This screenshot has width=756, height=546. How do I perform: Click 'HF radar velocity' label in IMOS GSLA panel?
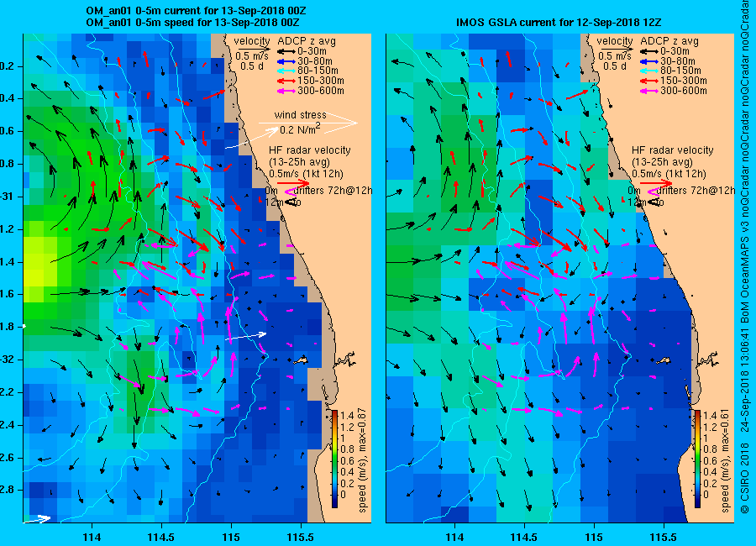[x=673, y=150]
